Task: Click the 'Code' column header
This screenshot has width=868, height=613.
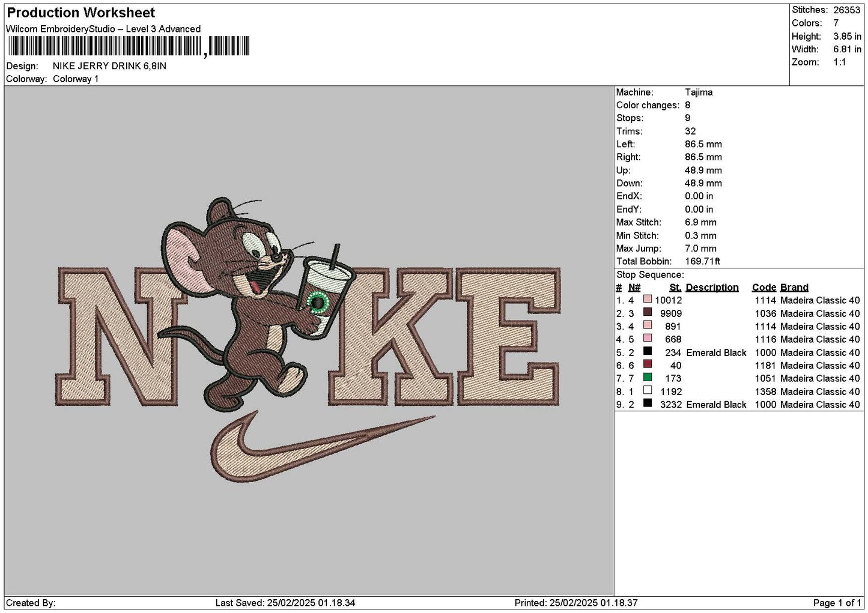Action: pyautogui.click(x=764, y=288)
